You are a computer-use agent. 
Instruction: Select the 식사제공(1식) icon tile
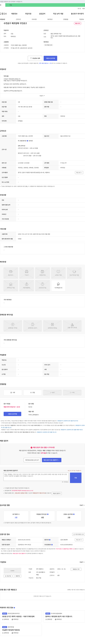(x=58, y=286)
